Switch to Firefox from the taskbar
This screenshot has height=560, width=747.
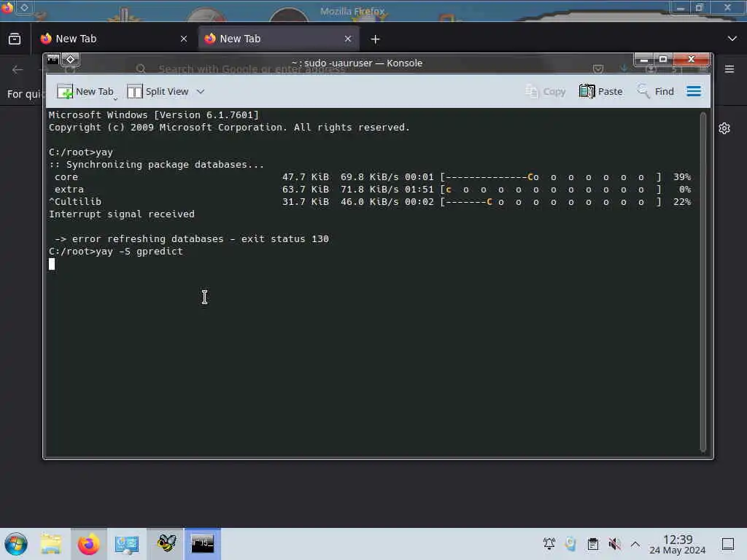click(x=88, y=544)
